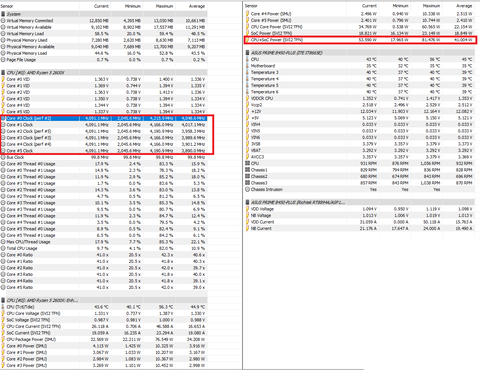The image size is (480, 370).
Task: Select the Core #3 Clock (perf #3) row
Action: [104, 138]
